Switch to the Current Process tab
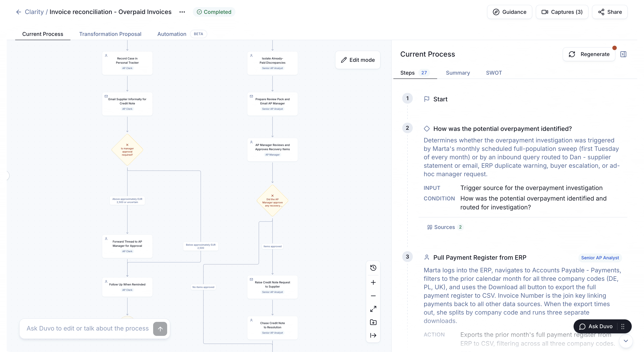This screenshot has width=644, height=352. coord(43,34)
